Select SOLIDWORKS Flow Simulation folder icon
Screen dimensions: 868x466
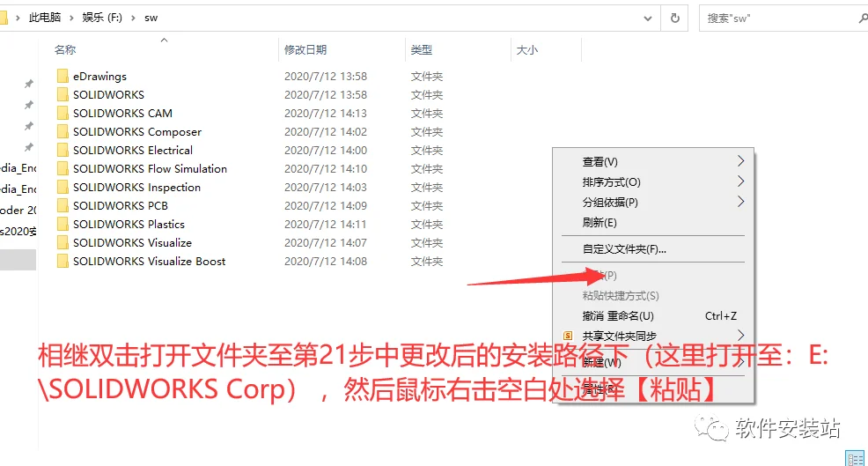tap(63, 168)
